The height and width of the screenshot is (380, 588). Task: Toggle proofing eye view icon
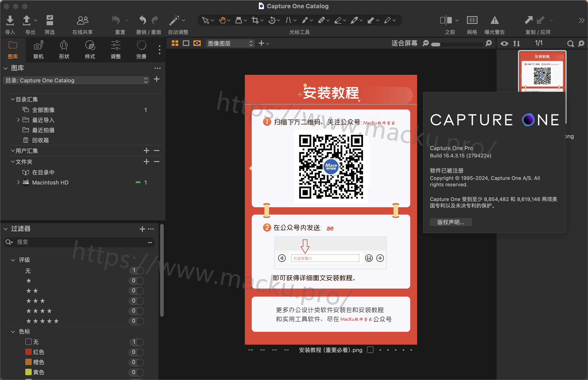(x=197, y=43)
